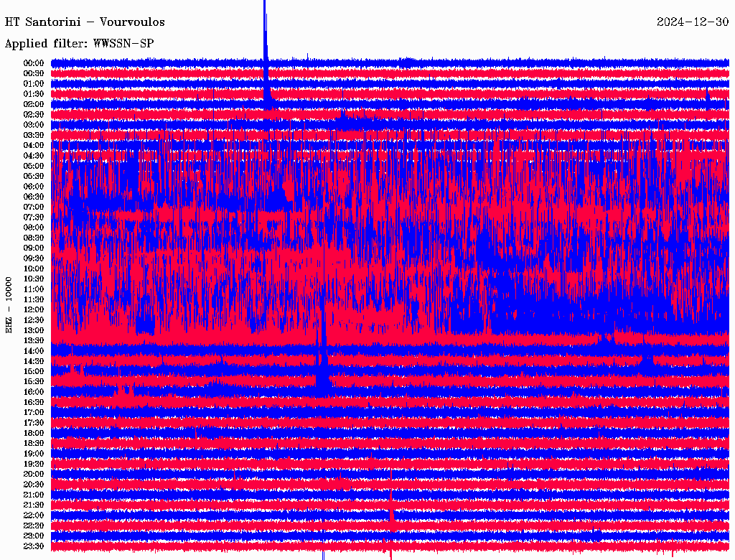This screenshot has width=735, height=560.
Task: Click the 08:30 time label
Action: (x=34, y=238)
